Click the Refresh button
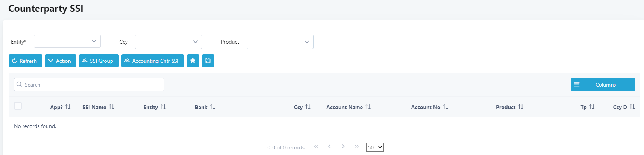 26,61
